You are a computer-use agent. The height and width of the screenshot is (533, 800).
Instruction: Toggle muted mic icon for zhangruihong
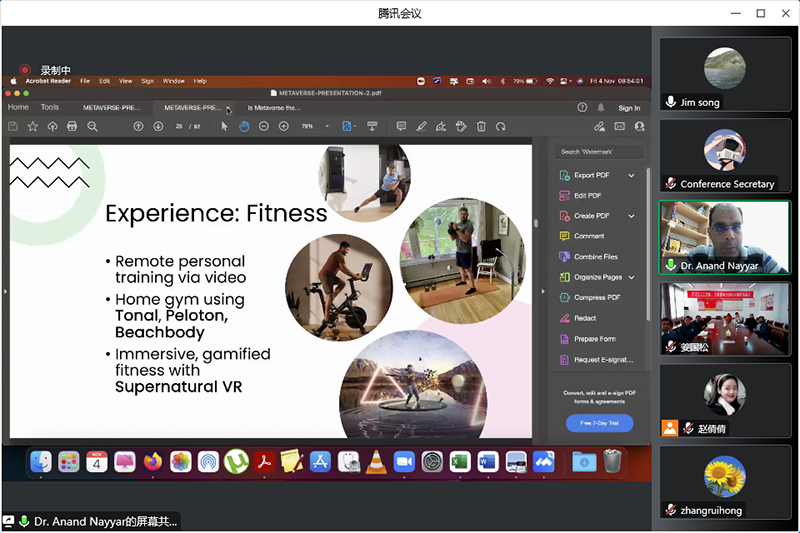670,510
